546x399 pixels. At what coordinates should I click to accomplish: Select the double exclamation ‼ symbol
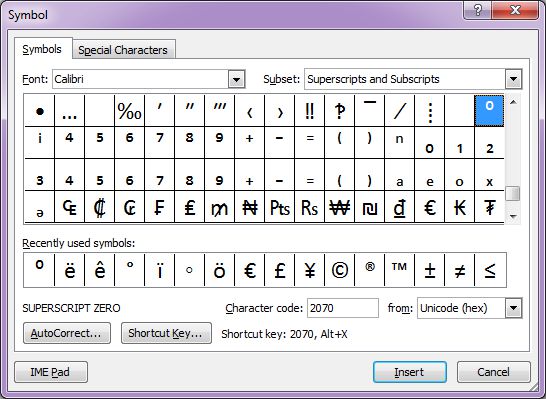309,110
